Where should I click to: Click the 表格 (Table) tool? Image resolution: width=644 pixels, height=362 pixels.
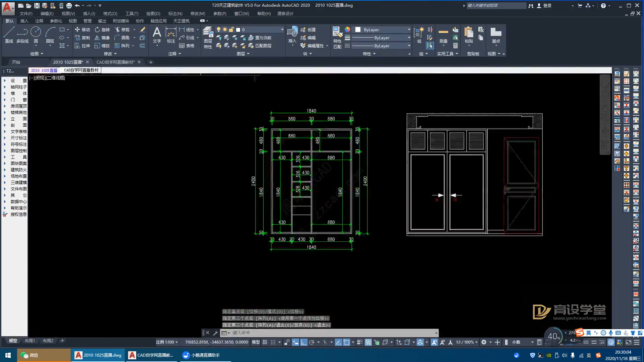pyautogui.click(x=187, y=46)
